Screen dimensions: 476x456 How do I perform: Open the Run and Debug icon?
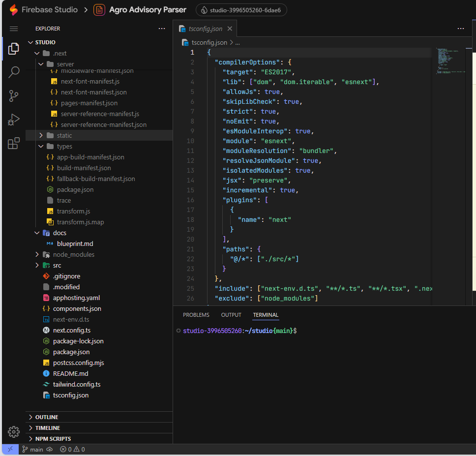coord(14,120)
